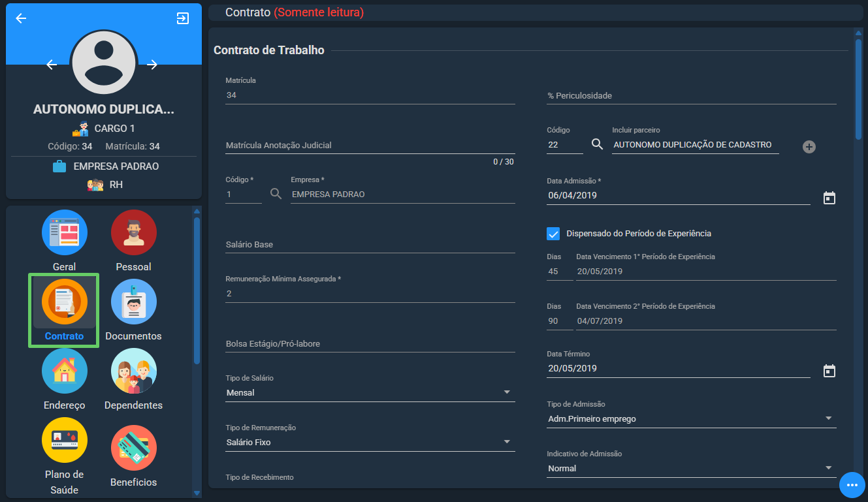Click the RH people icon
Image resolution: width=868 pixels, height=502 pixels.
click(95, 185)
